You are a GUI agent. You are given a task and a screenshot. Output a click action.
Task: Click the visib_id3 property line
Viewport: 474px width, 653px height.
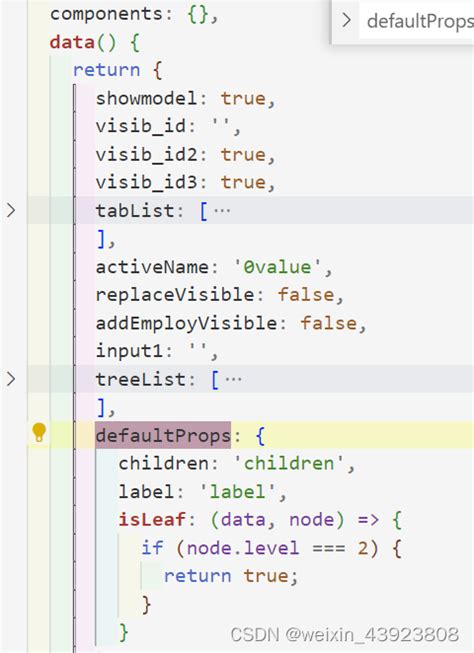click(185, 182)
